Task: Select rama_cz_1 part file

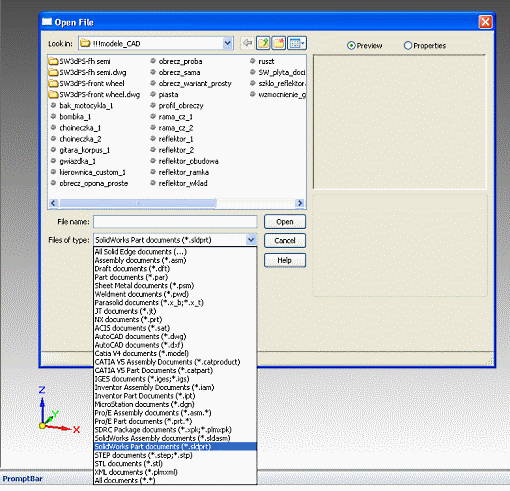Action: coord(171,117)
